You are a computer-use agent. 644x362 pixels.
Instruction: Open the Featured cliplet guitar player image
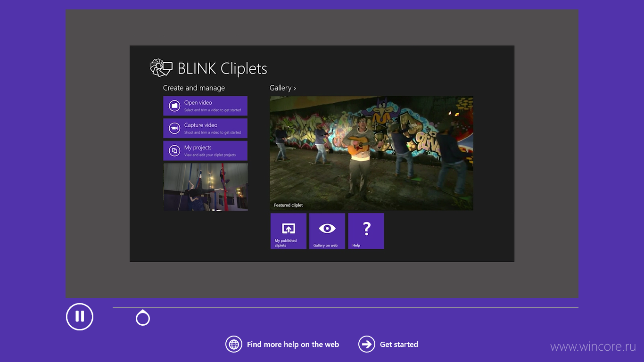point(372,153)
